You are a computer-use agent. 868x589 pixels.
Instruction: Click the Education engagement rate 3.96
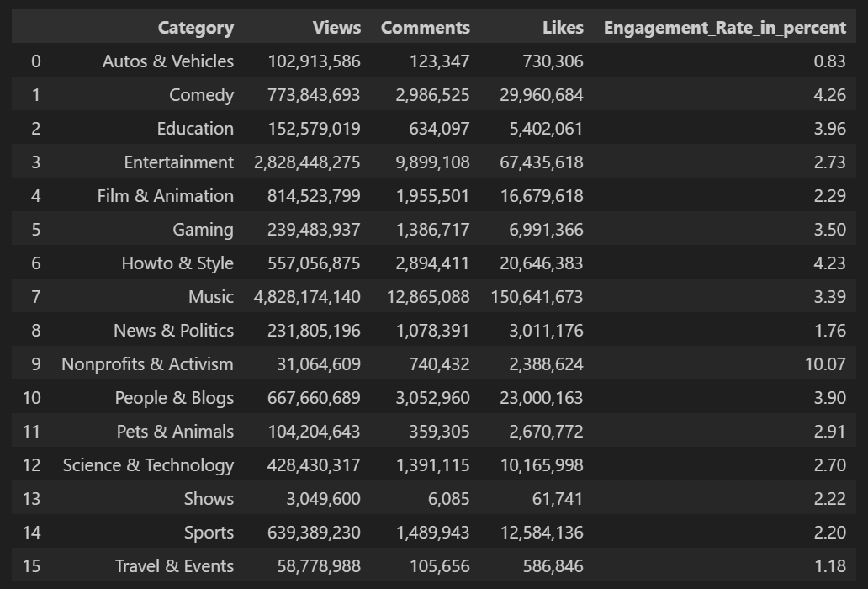(829, 129)
